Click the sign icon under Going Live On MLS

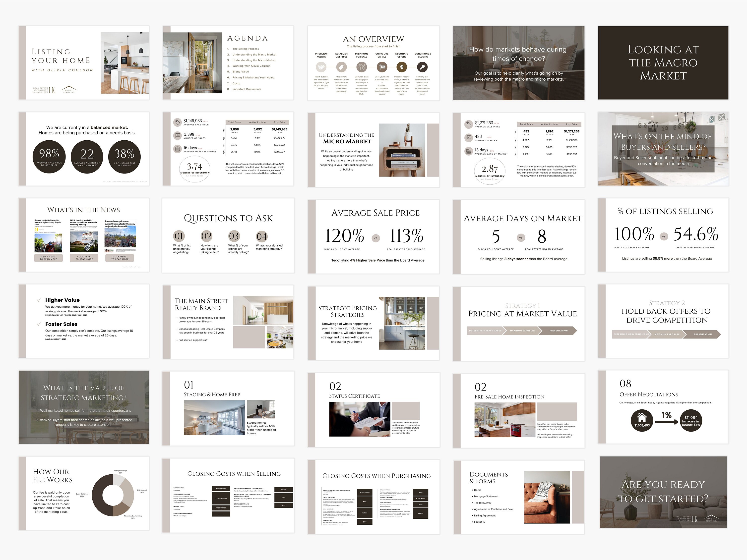[x=382, y=67]
